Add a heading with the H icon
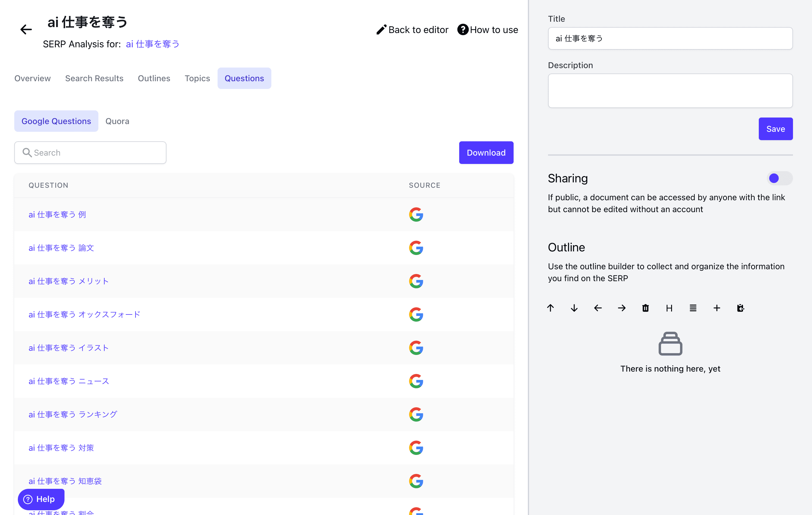 pyautogui.click(x=669, y=308)
